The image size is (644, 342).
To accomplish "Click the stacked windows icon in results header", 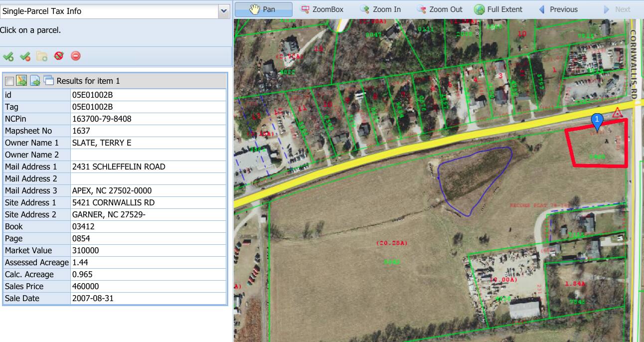I will coord(48,80).
